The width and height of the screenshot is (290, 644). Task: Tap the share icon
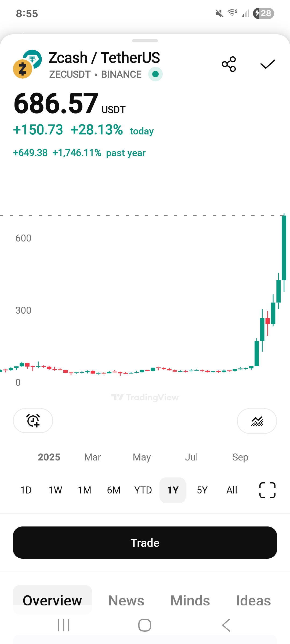click(229, 64)
